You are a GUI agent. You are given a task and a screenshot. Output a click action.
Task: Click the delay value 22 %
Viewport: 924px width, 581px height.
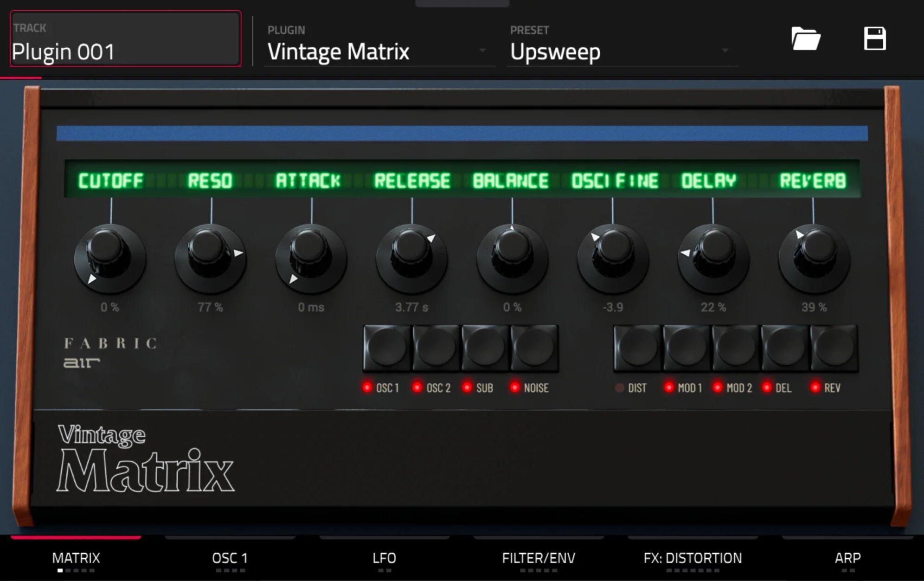click(713, 307)
